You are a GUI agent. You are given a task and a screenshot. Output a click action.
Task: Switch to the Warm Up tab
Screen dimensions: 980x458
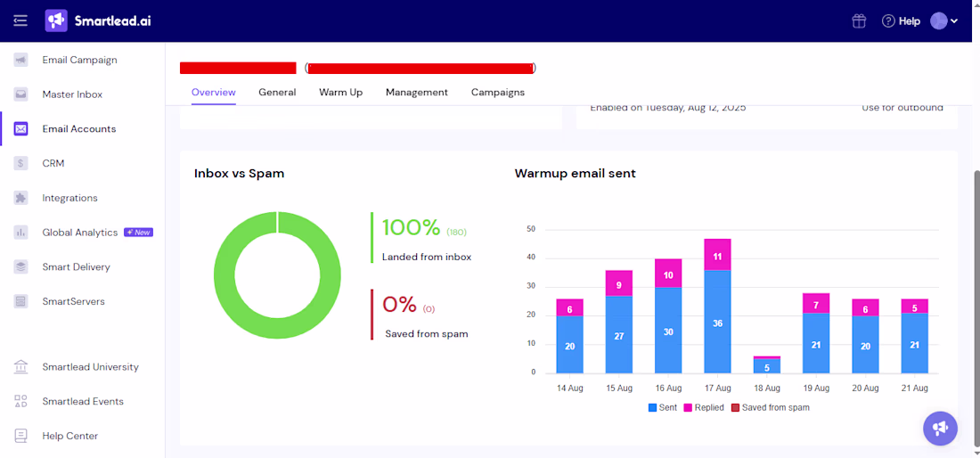click(x=340, y=93)
